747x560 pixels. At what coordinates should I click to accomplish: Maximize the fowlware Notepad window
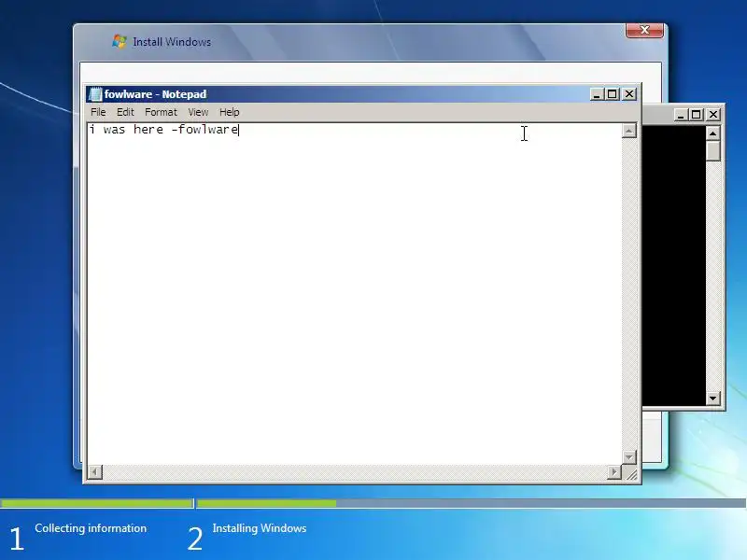tap(613, 94)
